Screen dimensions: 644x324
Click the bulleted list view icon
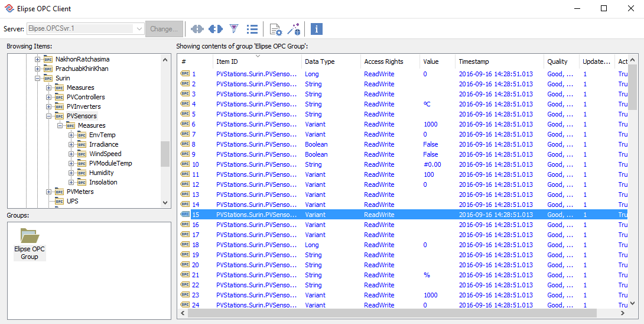(x=252, y=29)
